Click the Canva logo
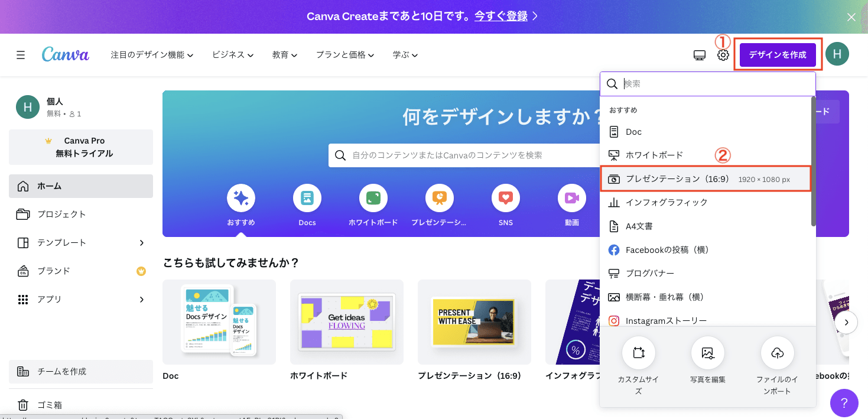The width and height of the screenshot is (868, 419). [66, 54]
